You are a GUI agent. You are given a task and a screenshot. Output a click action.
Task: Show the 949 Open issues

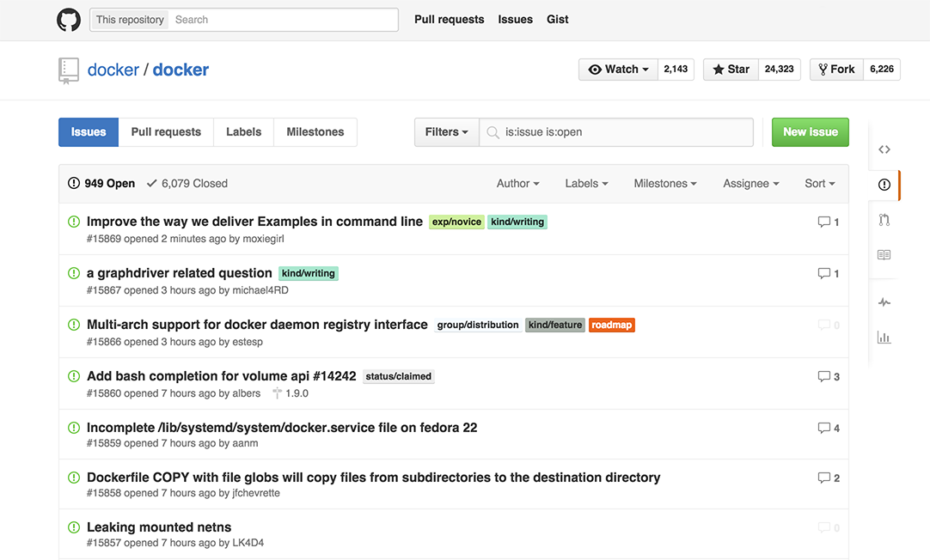point(101,183)
